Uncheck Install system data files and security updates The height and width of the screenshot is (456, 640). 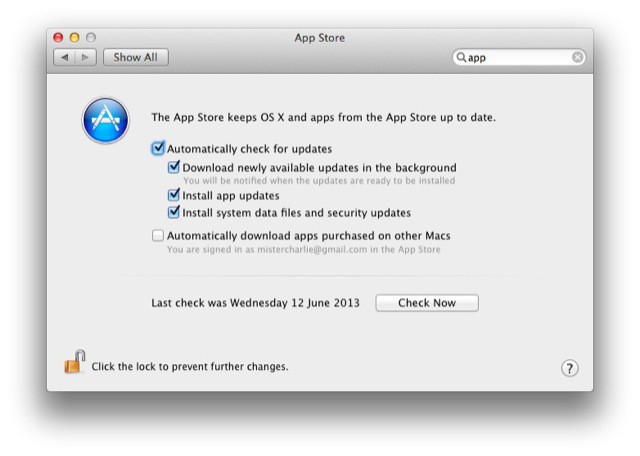[x=174, y=212]
